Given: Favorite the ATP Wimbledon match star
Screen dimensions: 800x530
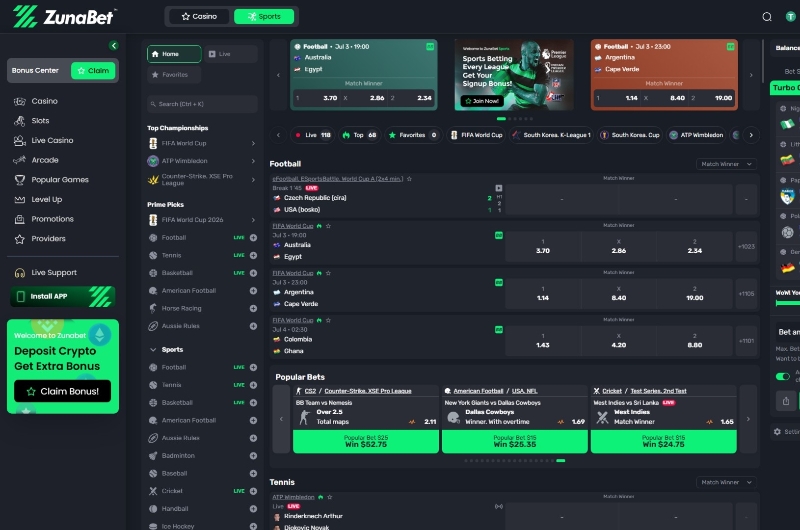Looking at the screenshot, I should (330, 497).
